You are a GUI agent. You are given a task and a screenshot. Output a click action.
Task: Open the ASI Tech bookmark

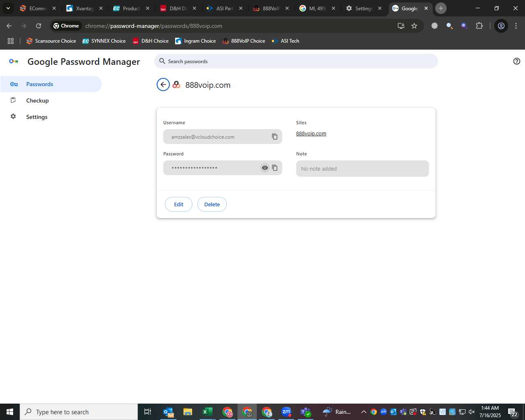click(x=285, y=41)
